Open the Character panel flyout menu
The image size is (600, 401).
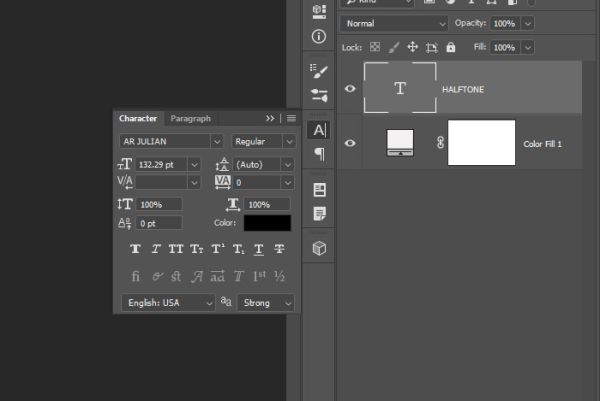291,118
